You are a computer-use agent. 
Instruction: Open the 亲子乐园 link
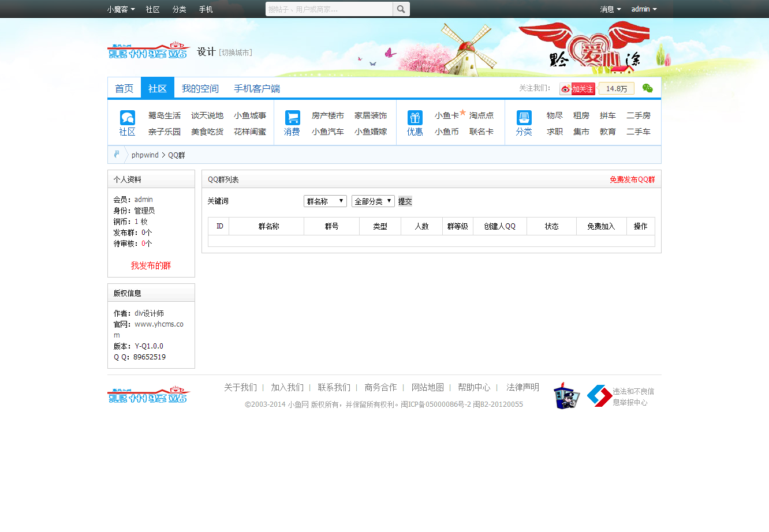pos(165,132)
